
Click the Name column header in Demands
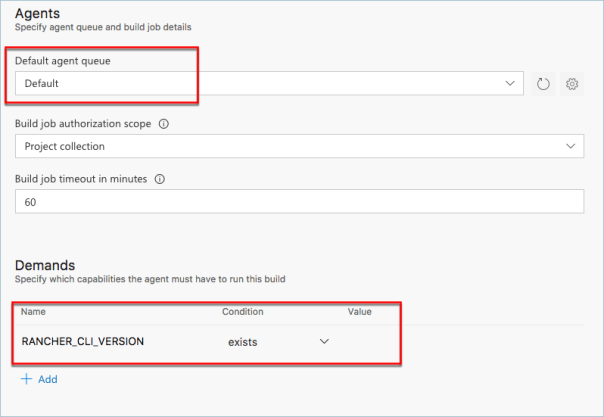[33, 312]
